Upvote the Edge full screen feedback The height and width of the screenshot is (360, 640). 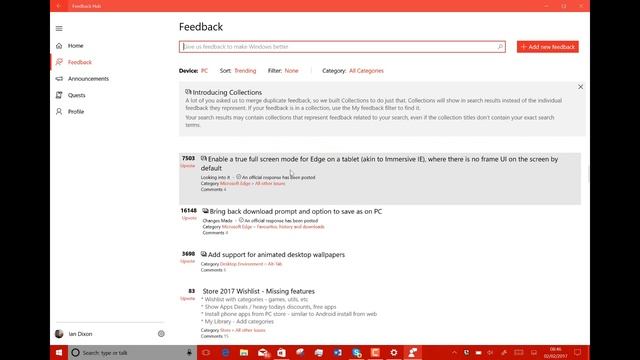tap(188, 166)
